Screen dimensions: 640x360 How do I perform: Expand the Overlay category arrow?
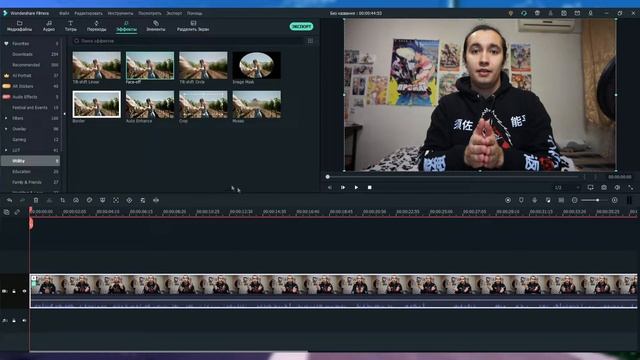tap(6, 129)
